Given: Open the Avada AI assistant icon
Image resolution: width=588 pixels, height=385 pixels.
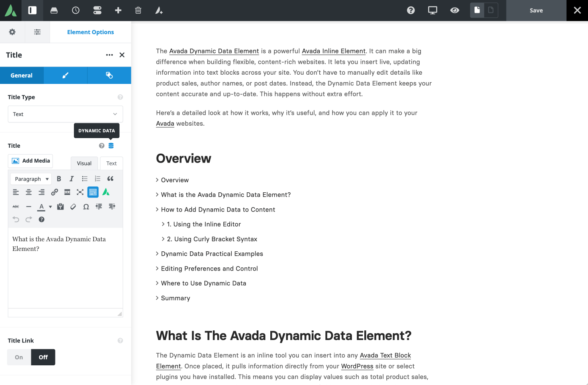Looking at the screenshot, I should pyautogui.click(x=159, y=10).
